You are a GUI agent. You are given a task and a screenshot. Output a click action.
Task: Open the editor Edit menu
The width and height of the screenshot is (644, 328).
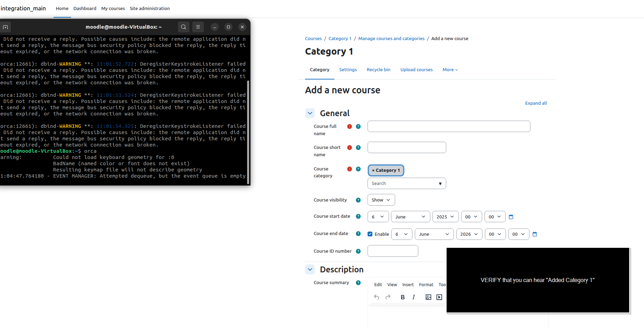point(378,285)
